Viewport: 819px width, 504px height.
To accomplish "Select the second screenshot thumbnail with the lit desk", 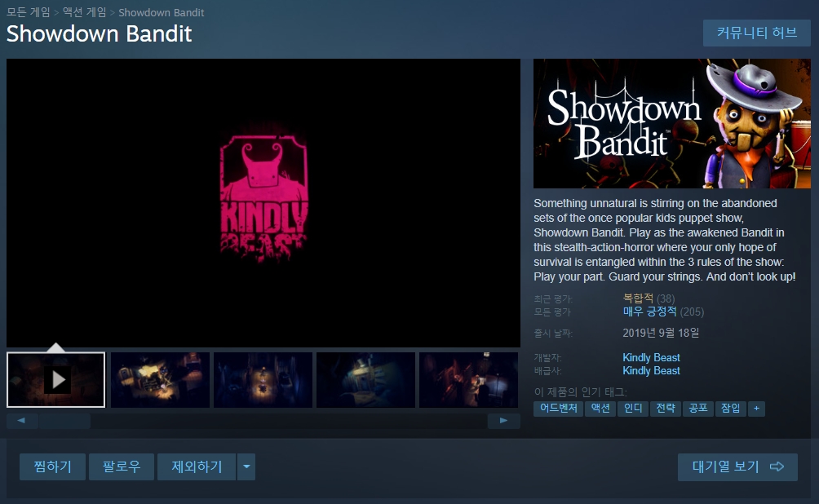I will pyautogui.click(x=160, y=380).
